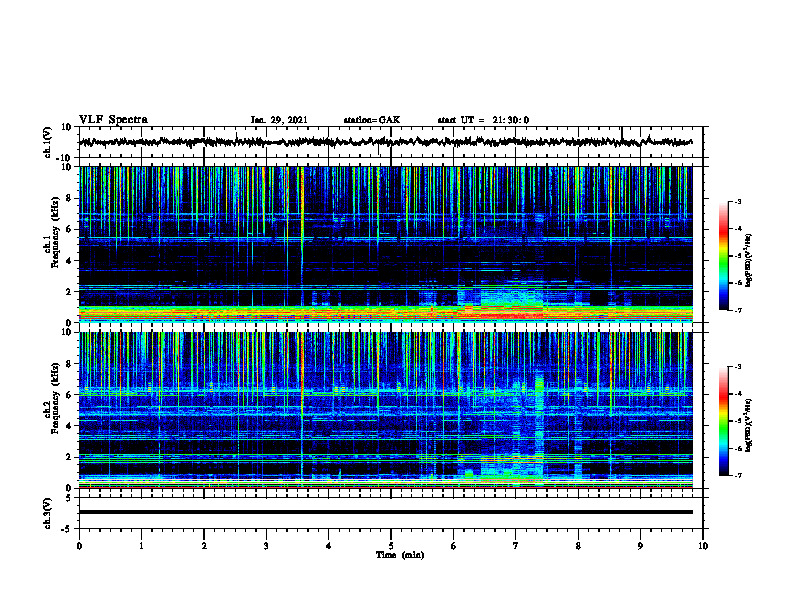Click the ch.1 colorbar log(PSD) label

point(749,261)
